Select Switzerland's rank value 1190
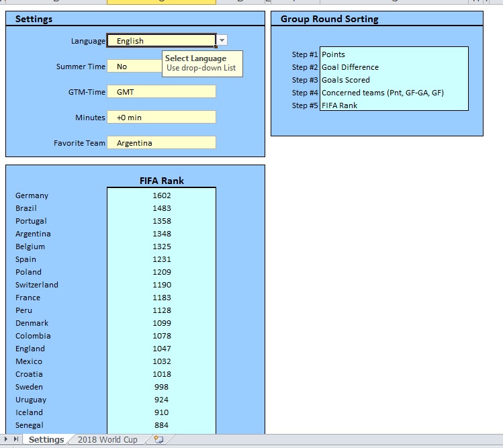This screenshot has width=503, height=448. tap(161, 285)
